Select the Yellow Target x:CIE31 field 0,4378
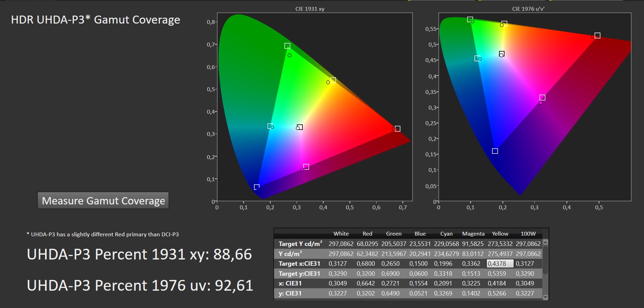Viewport: 644px width, 308px height. 500,264
